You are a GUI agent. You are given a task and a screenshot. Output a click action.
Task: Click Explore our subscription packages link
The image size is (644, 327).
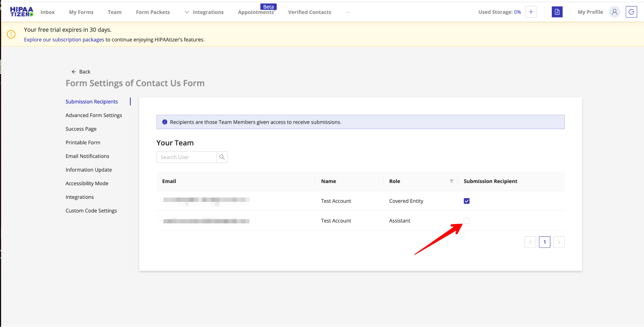point(64,40)
